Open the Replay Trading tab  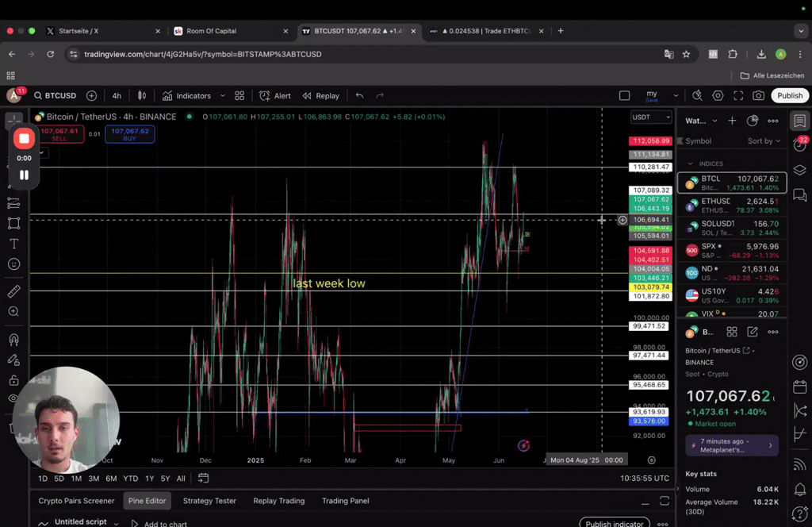(x=278, y=501)
